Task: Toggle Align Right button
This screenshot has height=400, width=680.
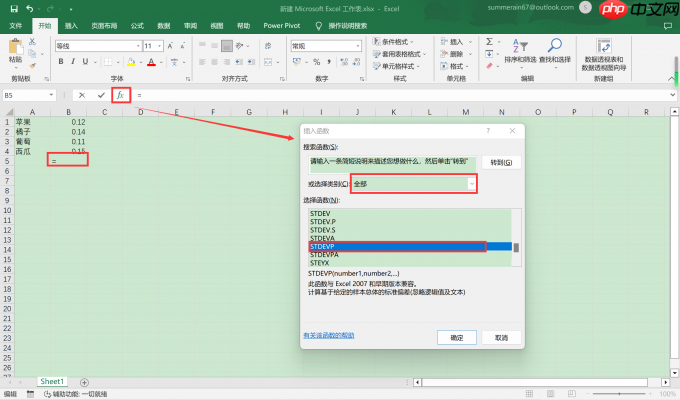Action: 226,62
